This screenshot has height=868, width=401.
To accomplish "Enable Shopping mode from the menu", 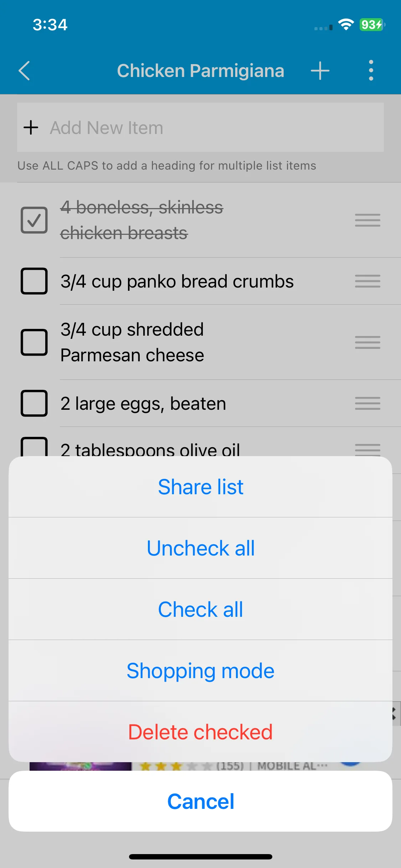I will pos(200,671).
